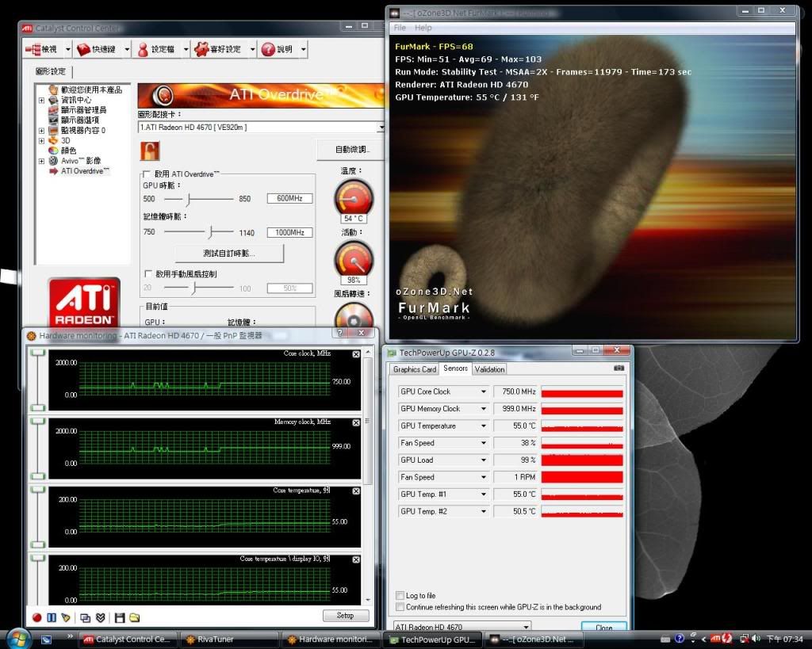This screenshot has height=649, width=812.
Task: Click the Show Desktop quick launch icon
Action: [x=46, y=639]
